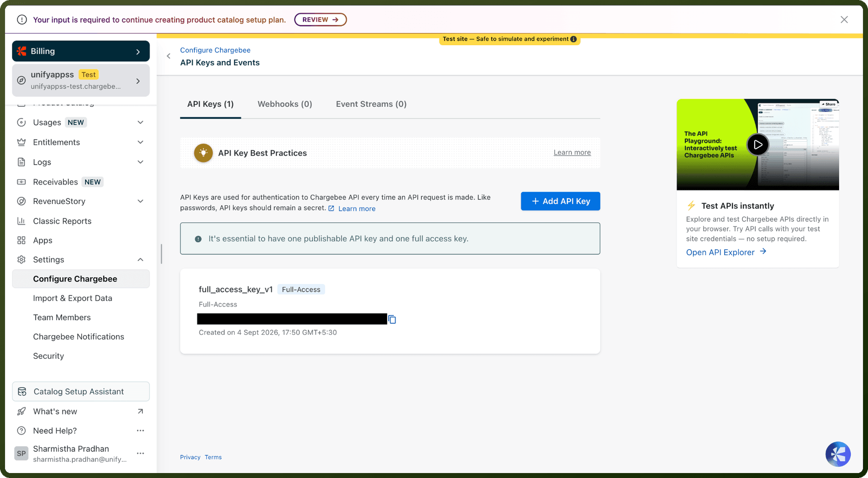868x478 pixels.
Task: Dismiss the input required notification banner
Action: coord(844,19)
